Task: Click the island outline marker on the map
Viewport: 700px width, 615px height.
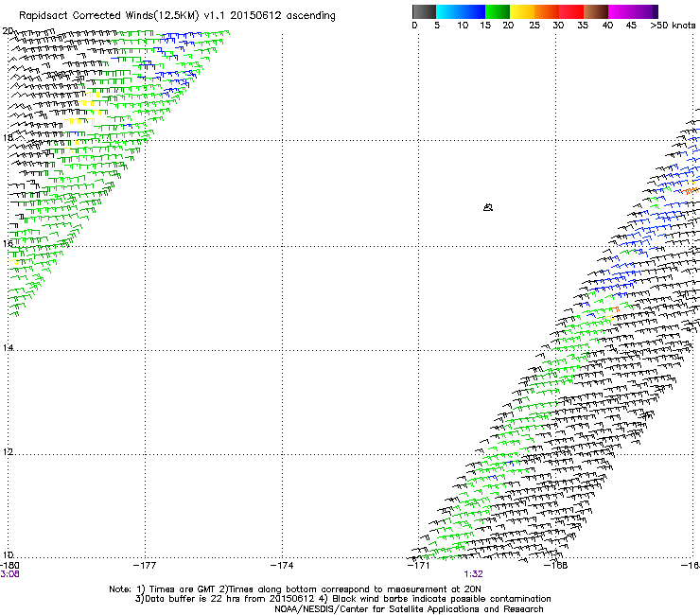Action: click(x=488, y=207)
